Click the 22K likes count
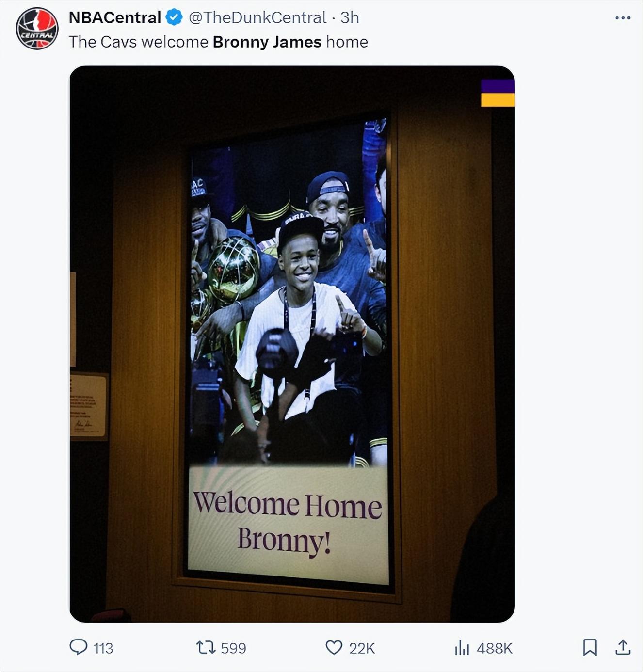 (362, 648)
